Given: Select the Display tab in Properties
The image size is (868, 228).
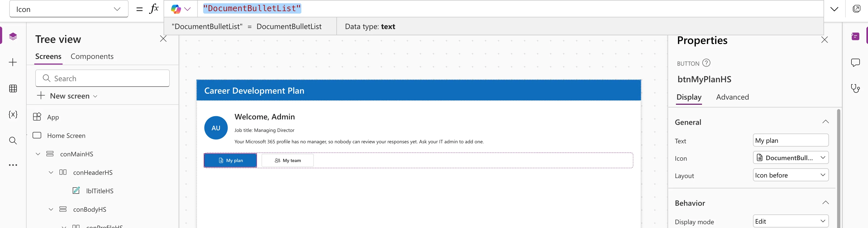Looking at the screenshot, I should point(689,97).
